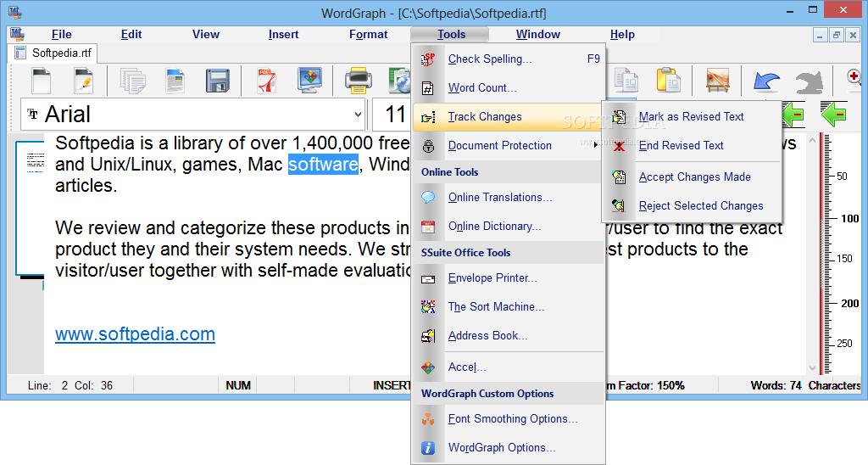Screen dimensions: 868x465
Task: Open the Format menu
Action: coord(368,34)
